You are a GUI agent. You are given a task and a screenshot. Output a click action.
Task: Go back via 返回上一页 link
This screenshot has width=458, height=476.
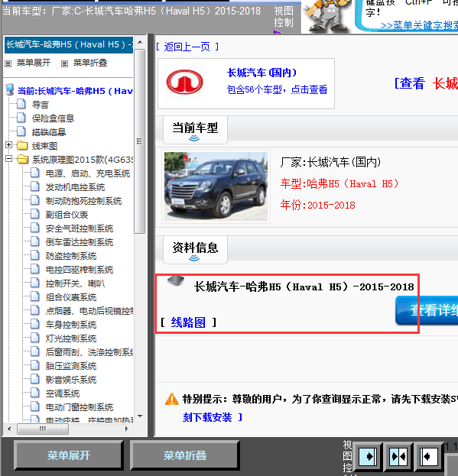187,47
